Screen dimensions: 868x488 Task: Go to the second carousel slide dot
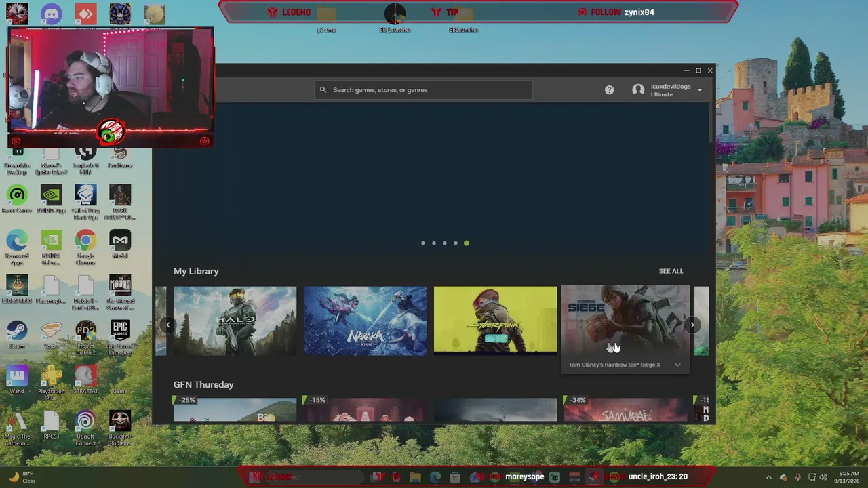[x=434, y=243]
